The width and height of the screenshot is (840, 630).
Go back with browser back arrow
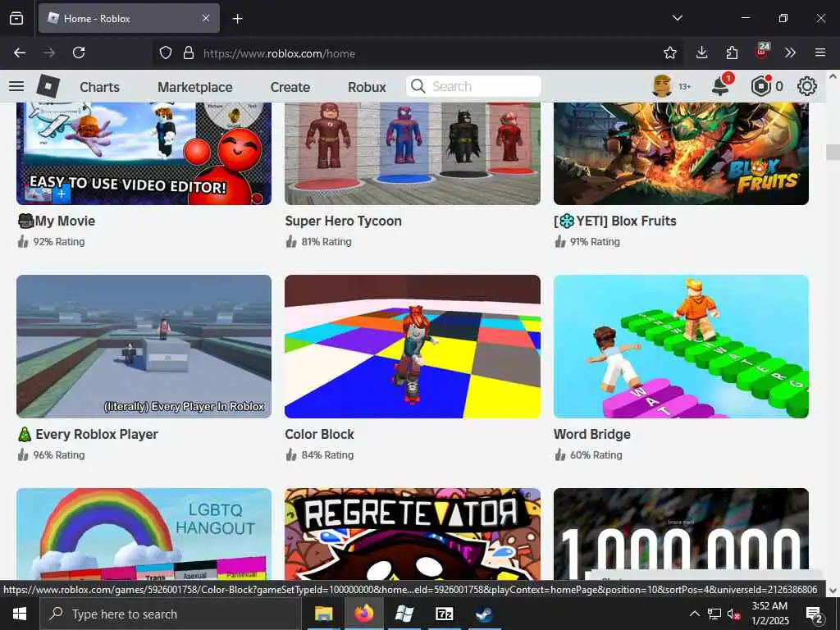coord(20,52)
